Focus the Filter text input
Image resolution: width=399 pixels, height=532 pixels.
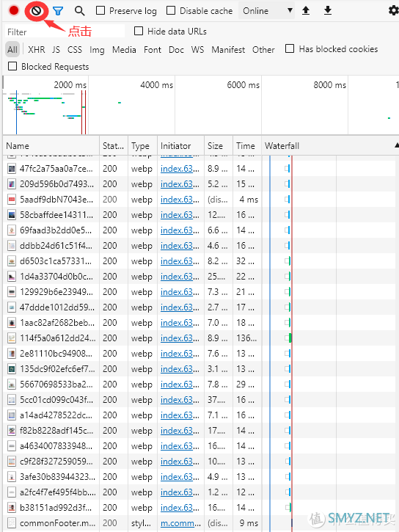[65, 32]
